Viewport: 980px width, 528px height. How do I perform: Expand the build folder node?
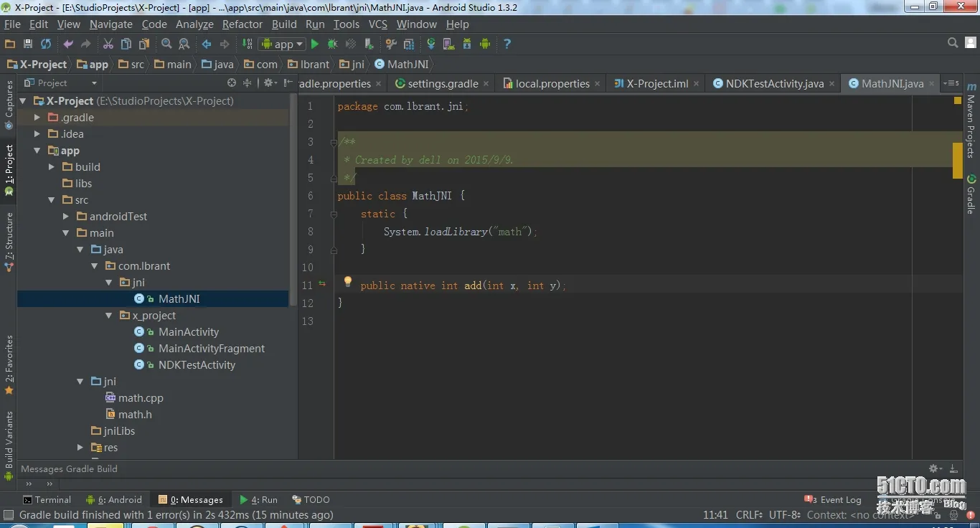coord(52,167)
